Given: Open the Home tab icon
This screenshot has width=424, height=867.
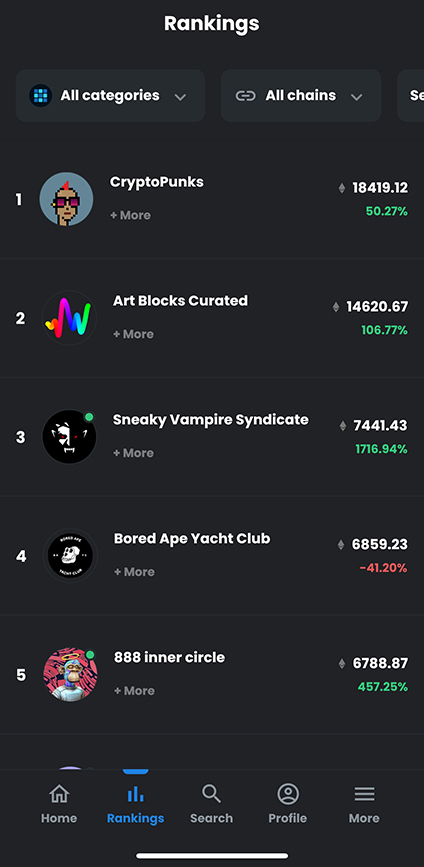Looking at the screenshot, I should tap(59, 794).
